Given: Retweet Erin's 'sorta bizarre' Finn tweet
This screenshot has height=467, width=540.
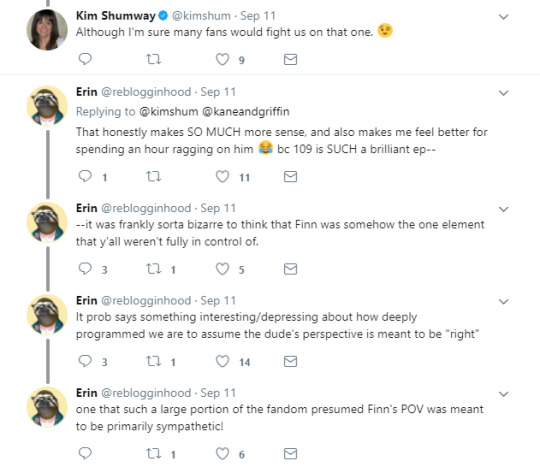Looking at the screenshot, I should click(153, 269).
